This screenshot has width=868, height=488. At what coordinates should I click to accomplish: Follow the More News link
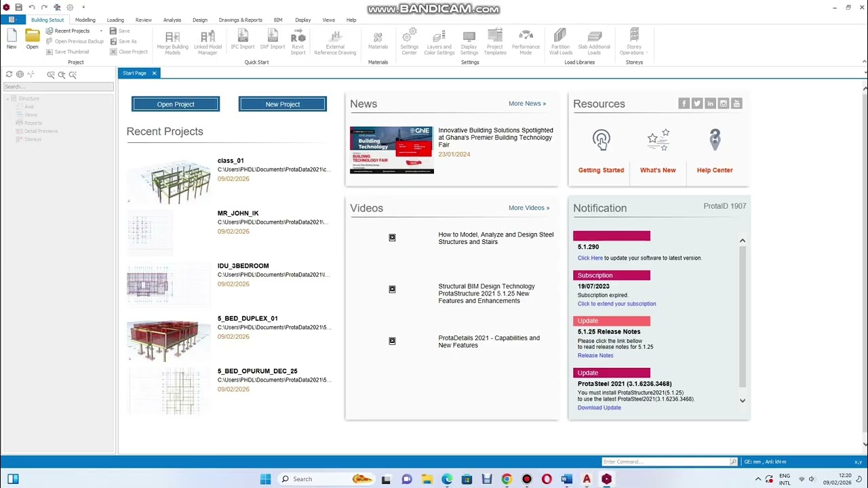(527, 104)
